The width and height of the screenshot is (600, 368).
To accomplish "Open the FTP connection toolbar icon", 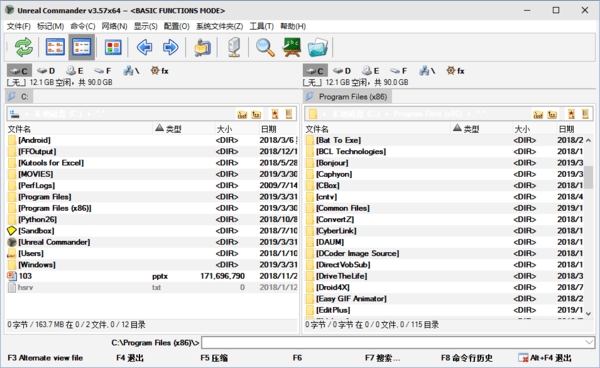I will tap(202, 47).
